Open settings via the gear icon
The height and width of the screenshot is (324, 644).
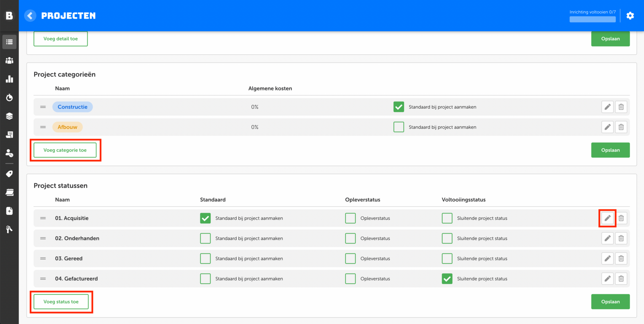point(630,16)
